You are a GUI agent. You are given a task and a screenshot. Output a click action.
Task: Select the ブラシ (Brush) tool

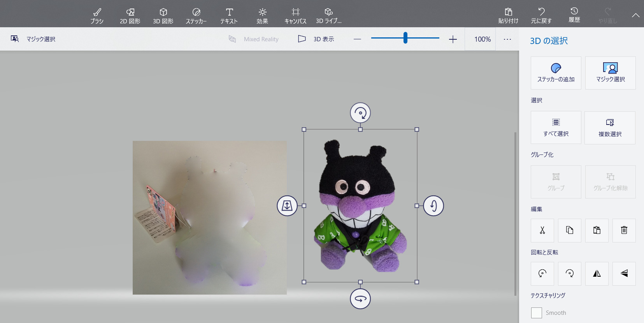tap(97, 16)
